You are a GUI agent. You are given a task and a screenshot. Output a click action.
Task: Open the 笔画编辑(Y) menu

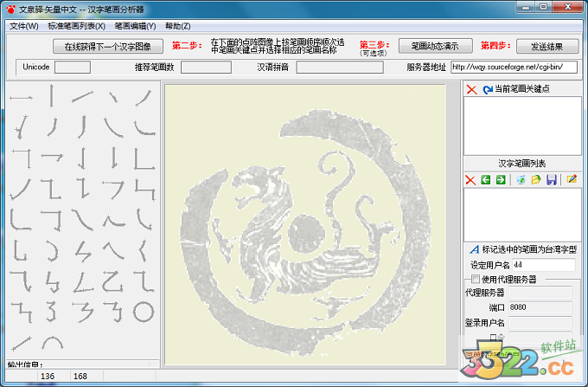click(135, 26)
